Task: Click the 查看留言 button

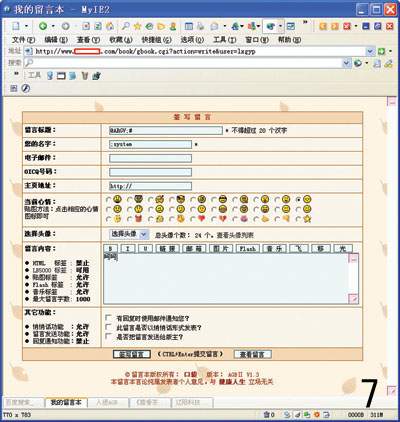Action: [252, 354]
